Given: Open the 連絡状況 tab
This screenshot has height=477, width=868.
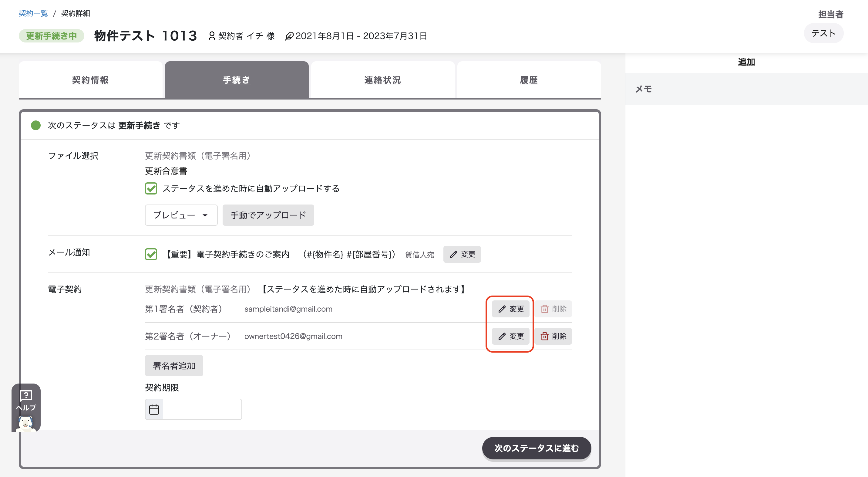Looking at the screenshot, I should point(383,80).
